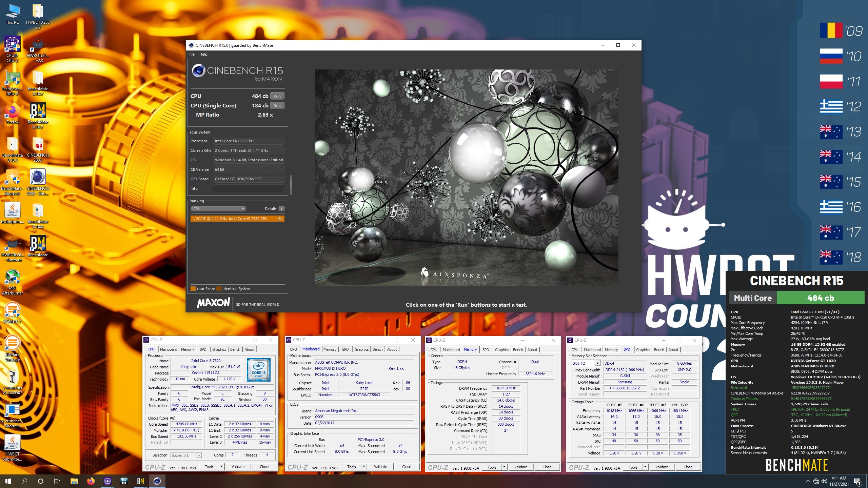The height and width of the screenshot is (488, 868).
Task: Open the network icon in system tray
Action: [x=816, y=481]
